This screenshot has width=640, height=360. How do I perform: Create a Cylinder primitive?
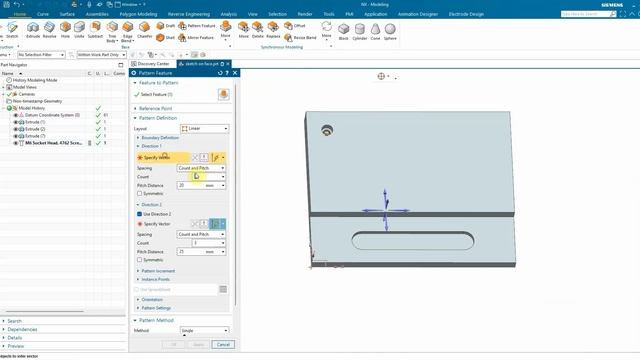coord(360,32)
